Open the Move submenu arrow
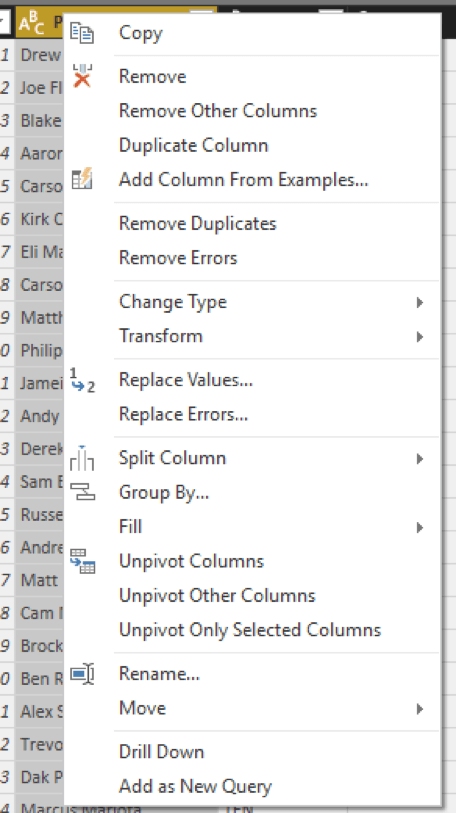Screen dimensions: 456x813 point(420,709)
